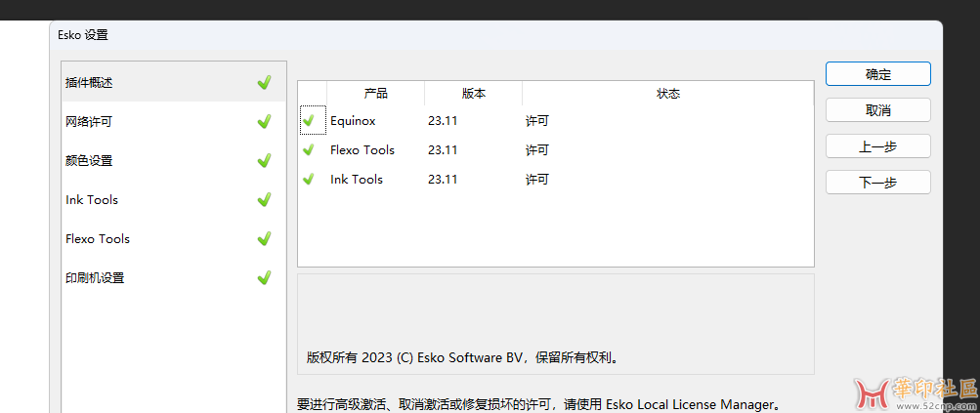Advance with the 下一步 button
This screenshot has height=413, width=980.
pyautogui.click(x=877, y=183)
